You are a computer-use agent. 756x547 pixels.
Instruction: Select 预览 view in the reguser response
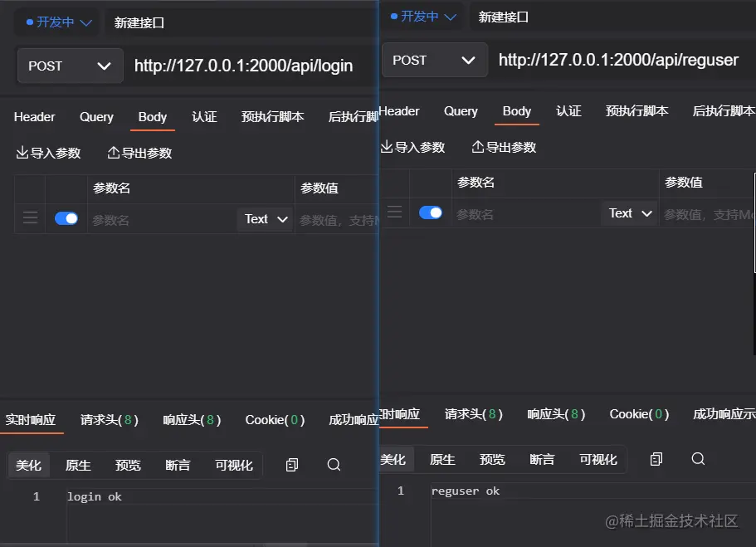[x=492, y=459]
